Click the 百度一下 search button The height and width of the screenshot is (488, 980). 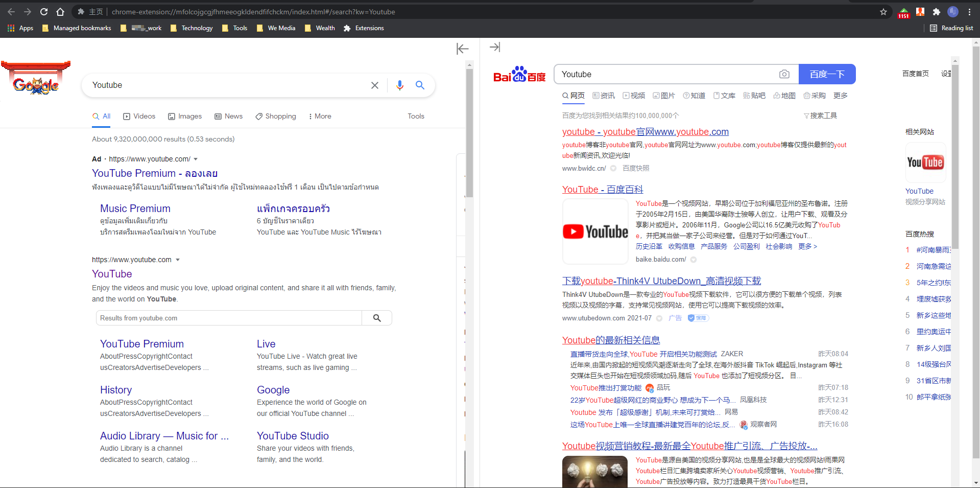click(x=827, y=75)
